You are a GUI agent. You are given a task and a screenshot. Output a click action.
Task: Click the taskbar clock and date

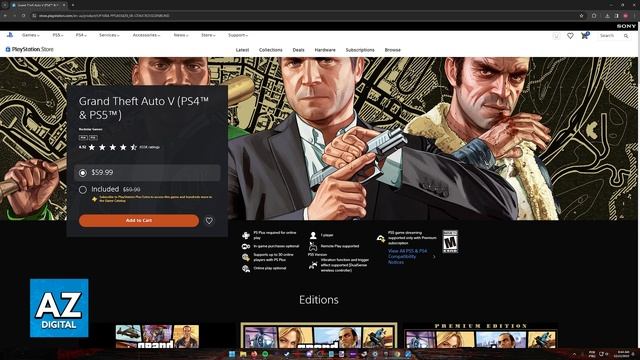[x=623, y=354]
